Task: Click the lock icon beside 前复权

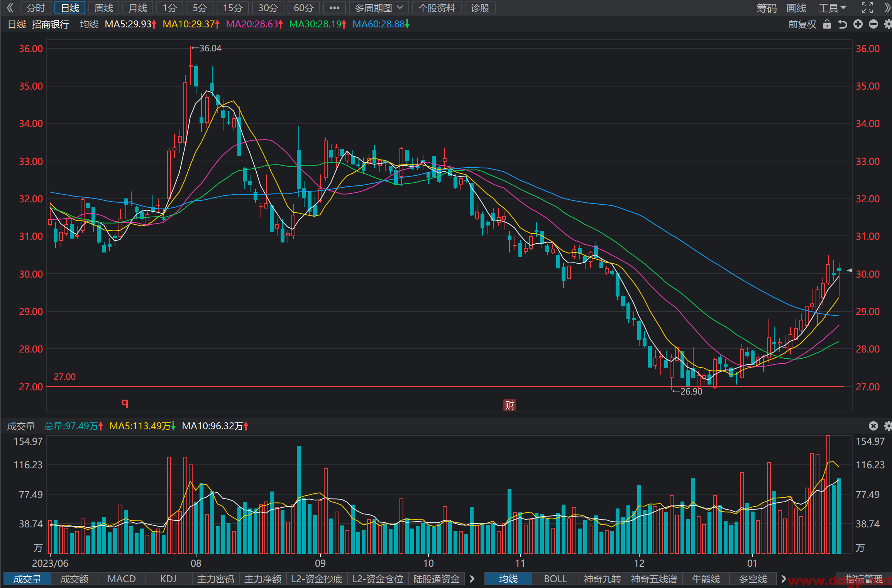Action: [x=827, y=24]
